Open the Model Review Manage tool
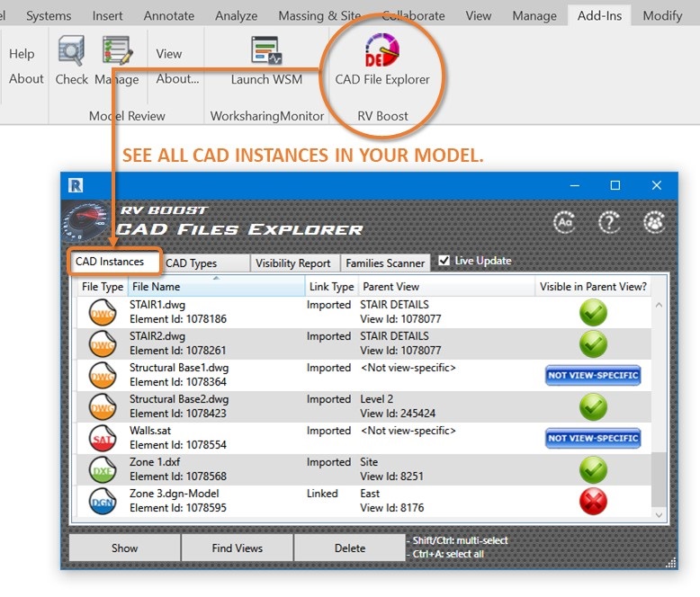 117,60
